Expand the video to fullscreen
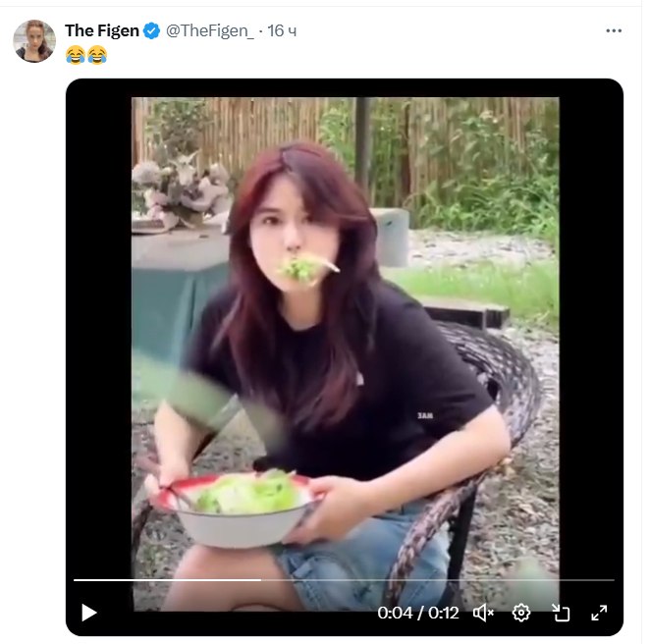 pyautogui.click(x=599, y=613)
